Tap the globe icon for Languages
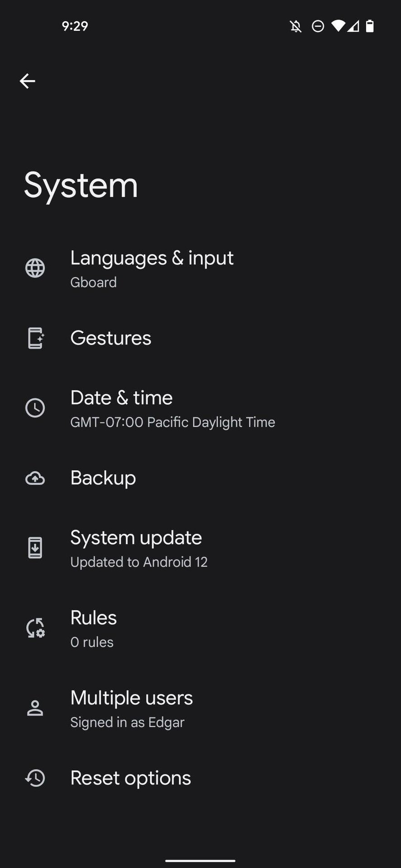 (35, 268)
